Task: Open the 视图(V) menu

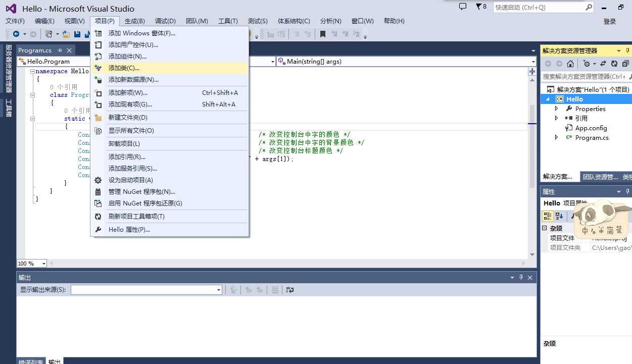Action: [74, 21]
